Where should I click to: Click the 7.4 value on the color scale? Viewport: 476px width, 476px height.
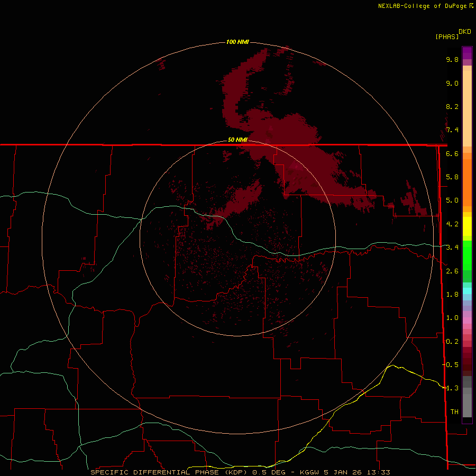tap(452, 130)
